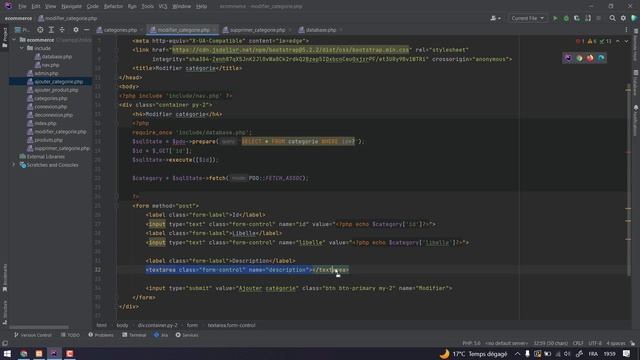The width and height of the screenshot is (640, 360).
Task: Click the UTF-8 encoding status entry
Action: click(x=595, y=343)
